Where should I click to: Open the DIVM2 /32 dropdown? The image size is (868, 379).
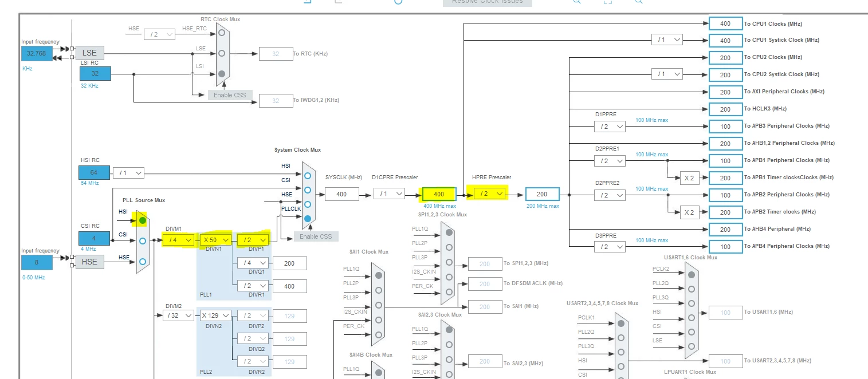click(178, 315)
